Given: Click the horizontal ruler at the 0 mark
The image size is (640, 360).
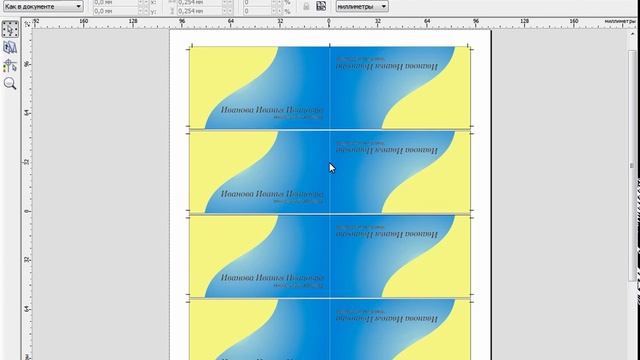Looking at the screenshot, I should pos(329,23).
